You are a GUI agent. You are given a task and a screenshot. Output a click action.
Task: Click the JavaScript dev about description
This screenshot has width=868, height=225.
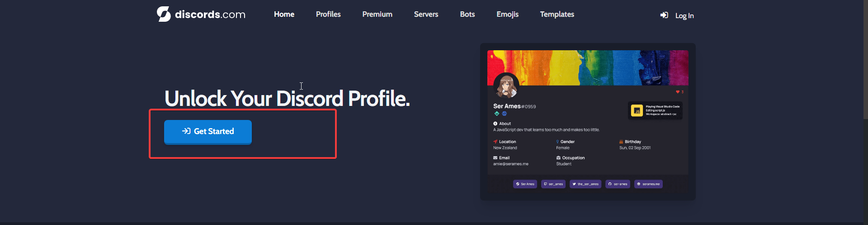point(546,130)
